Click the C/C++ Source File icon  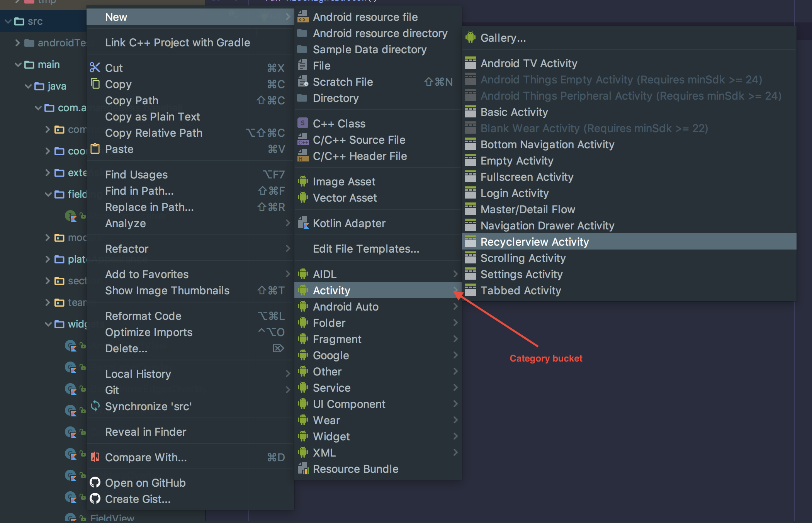click(303, 139)
